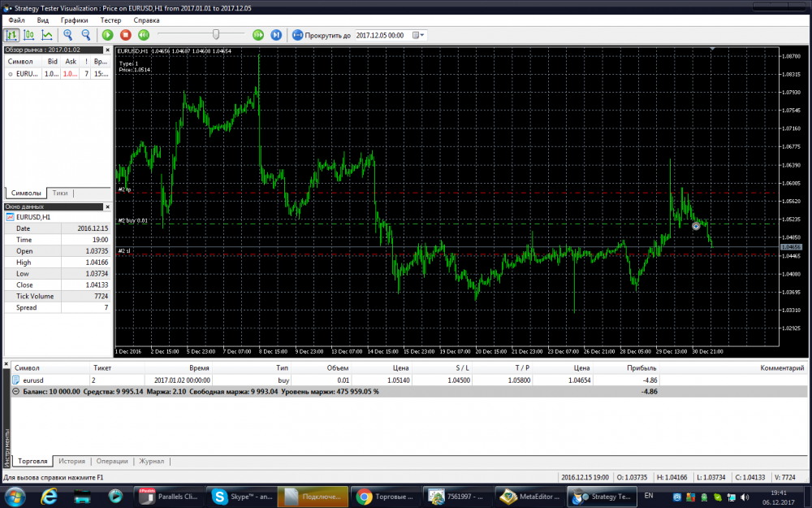Click the slow down rewind icon

[x=143, y=35]
